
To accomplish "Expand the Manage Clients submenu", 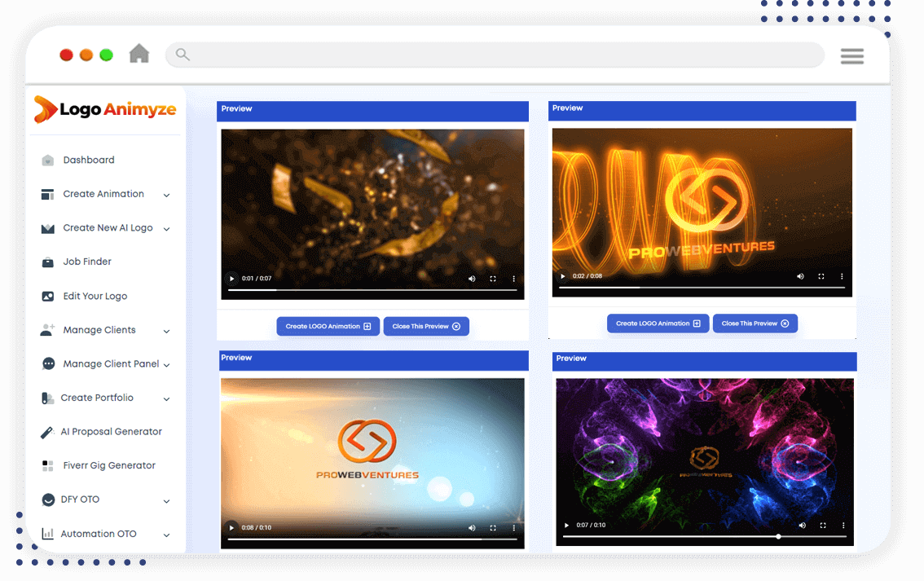I will (166, 331).
